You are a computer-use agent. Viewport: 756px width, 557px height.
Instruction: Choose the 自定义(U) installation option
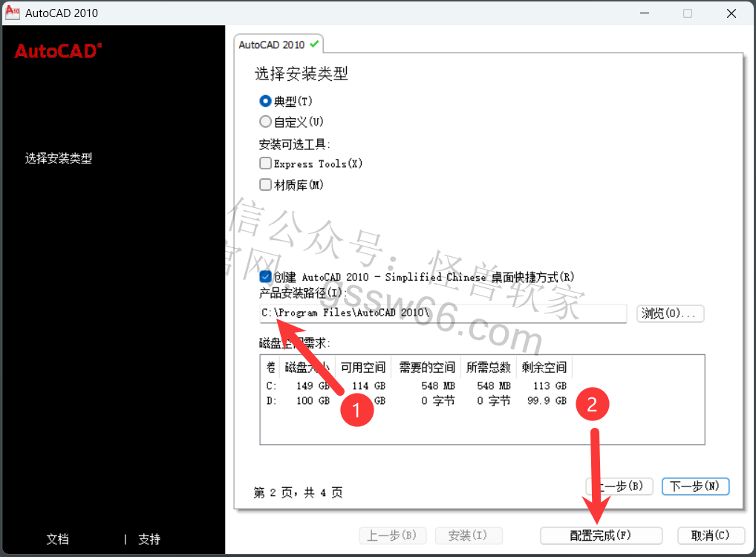[265, 122]
